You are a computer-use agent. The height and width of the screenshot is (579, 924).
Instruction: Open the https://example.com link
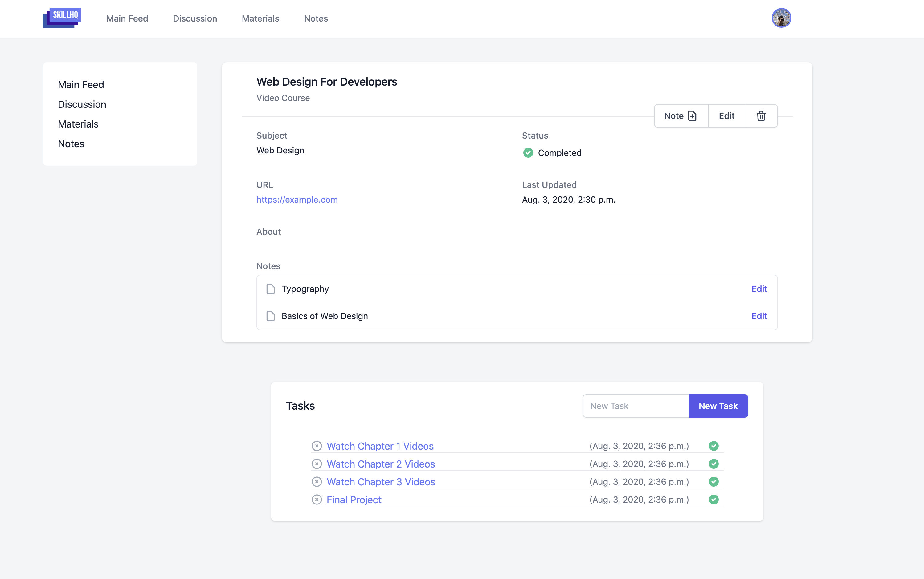(296, 200)
